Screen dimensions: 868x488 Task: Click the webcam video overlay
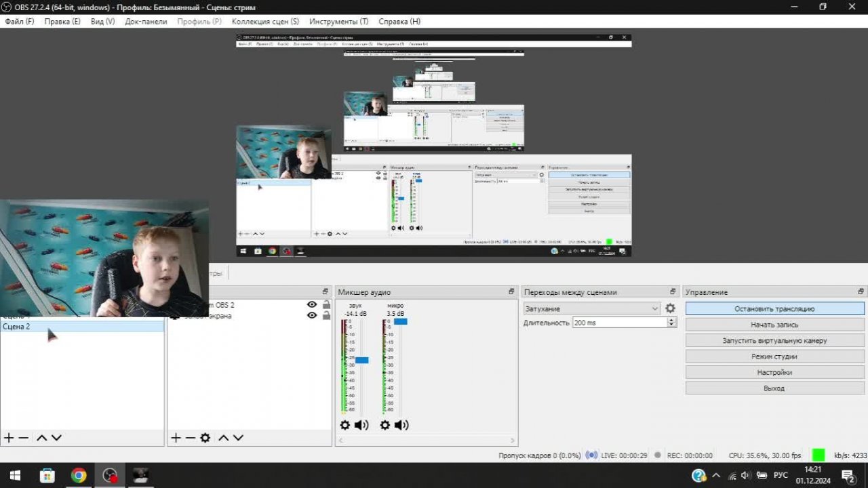pos(104,259)
